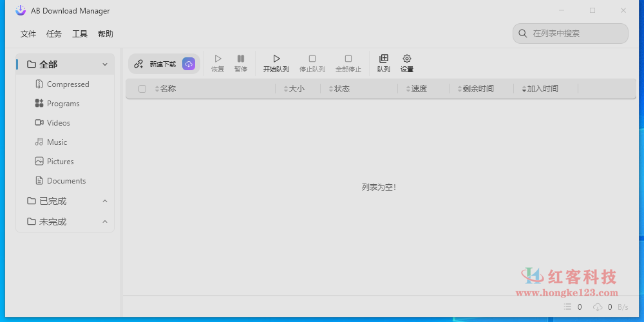Select the Videos category
The width and height of the screenshot is (644, 322).
[x=65, y=123]
